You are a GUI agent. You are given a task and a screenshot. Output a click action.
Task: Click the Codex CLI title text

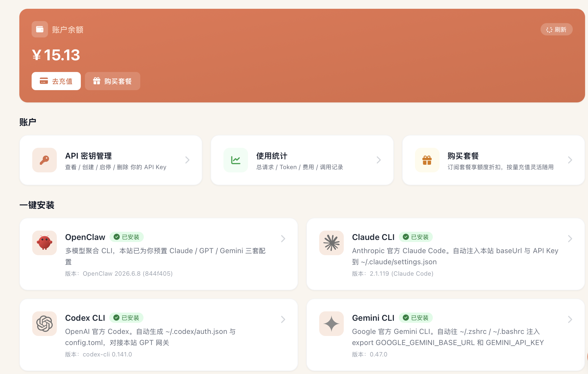[x=85, y=318]
